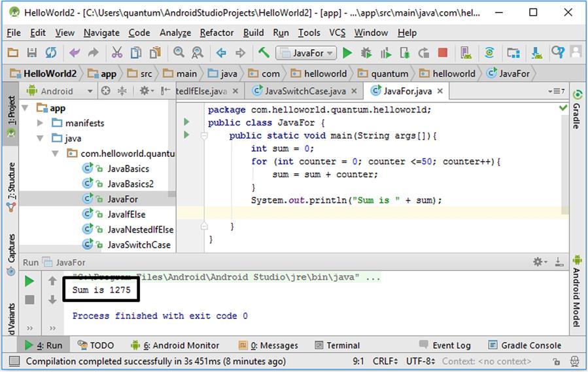This screenshot has width=588, height=372.
Task: Undo the last action with the purple arrow
Action: [x=75, y=53]
